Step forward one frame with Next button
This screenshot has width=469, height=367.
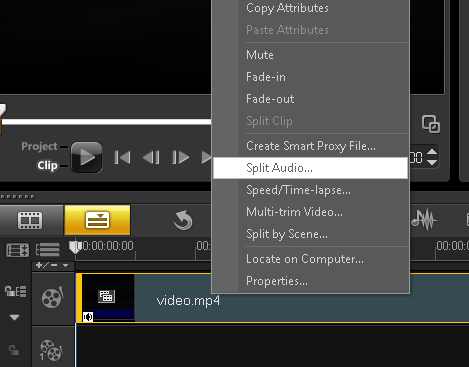[x=180, y=157]
